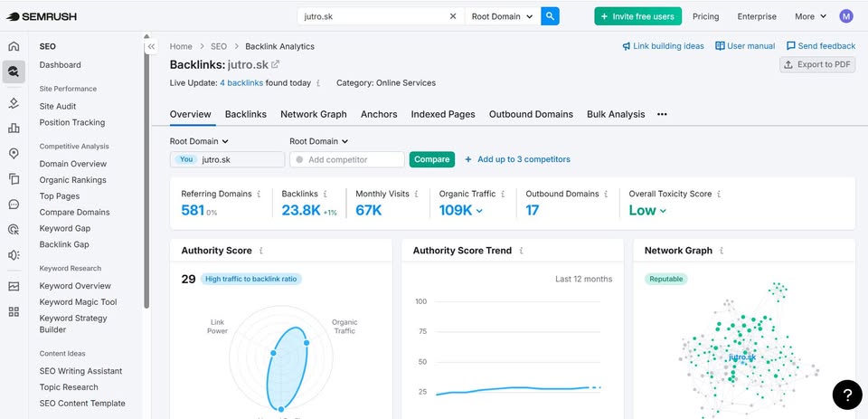
Task: Switch to the Backlinks tab
Action: pyautogui.click(x=246, y=114)
